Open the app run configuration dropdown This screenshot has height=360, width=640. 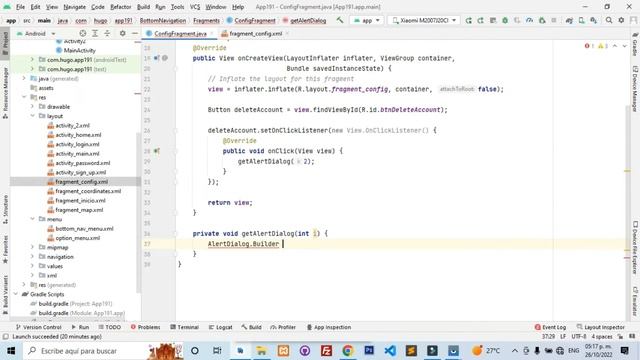click(367, 20)
